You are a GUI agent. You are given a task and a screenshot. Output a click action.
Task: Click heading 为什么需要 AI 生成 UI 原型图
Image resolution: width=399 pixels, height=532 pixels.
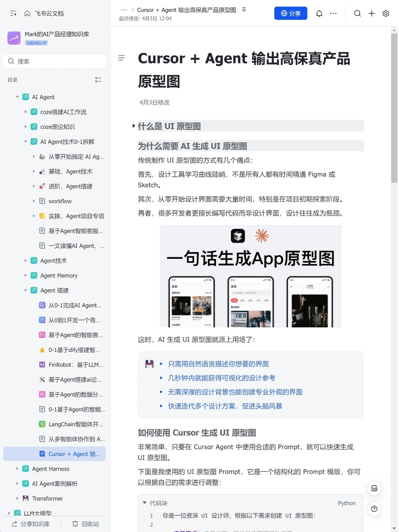pyautogui.click(x=192, y=146)
